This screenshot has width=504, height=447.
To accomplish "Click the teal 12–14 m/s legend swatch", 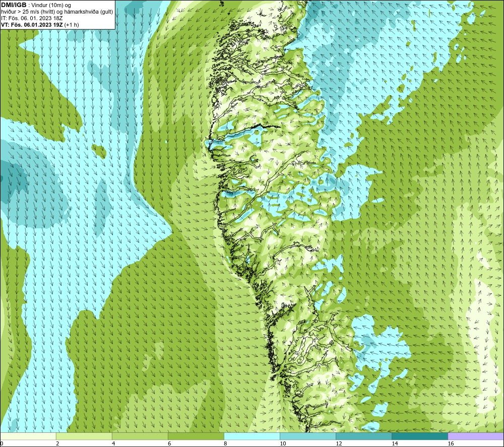I will (363, 436).
